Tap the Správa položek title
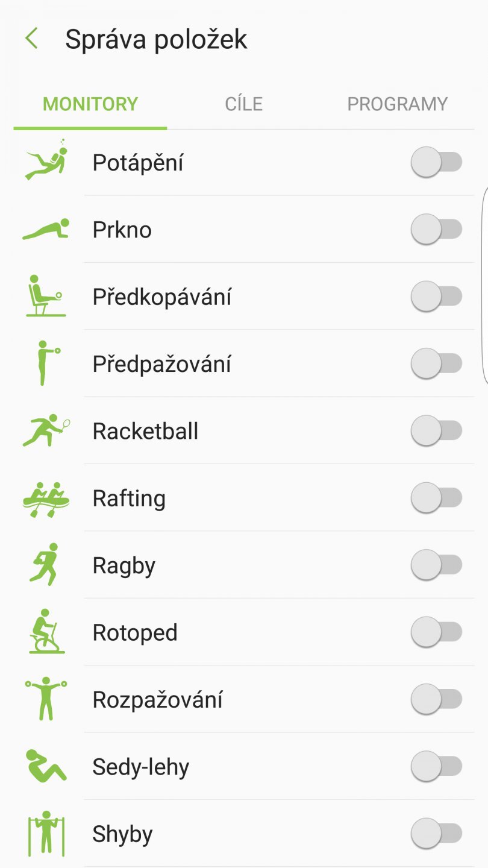The width and height of the screenshot is (488, 868). click(x=156, y=40)
